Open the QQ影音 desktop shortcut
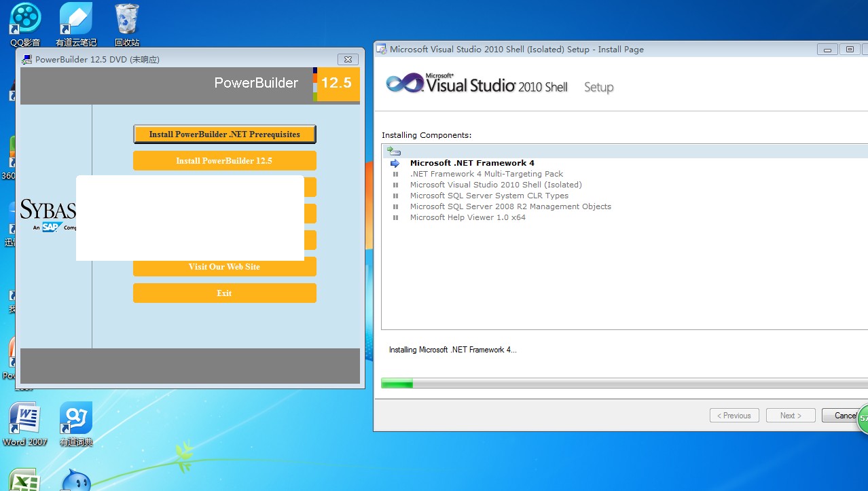 tap(25, 24)
